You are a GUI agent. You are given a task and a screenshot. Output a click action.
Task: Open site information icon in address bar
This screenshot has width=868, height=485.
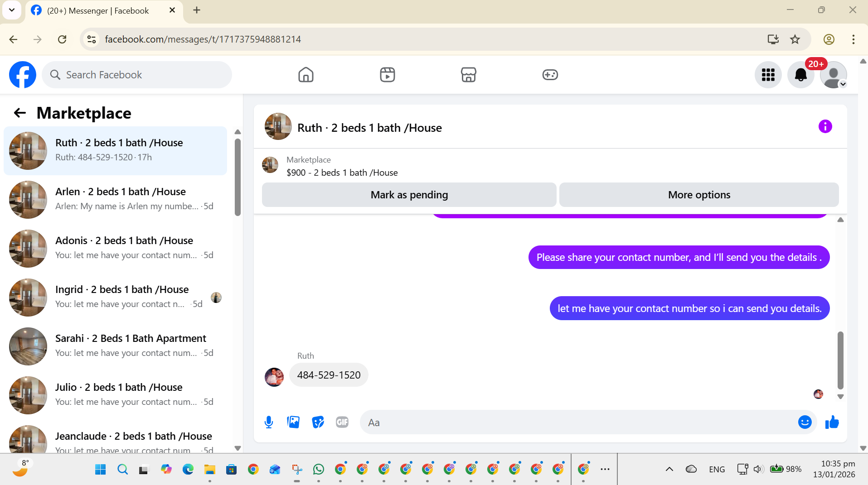(92, 39)
